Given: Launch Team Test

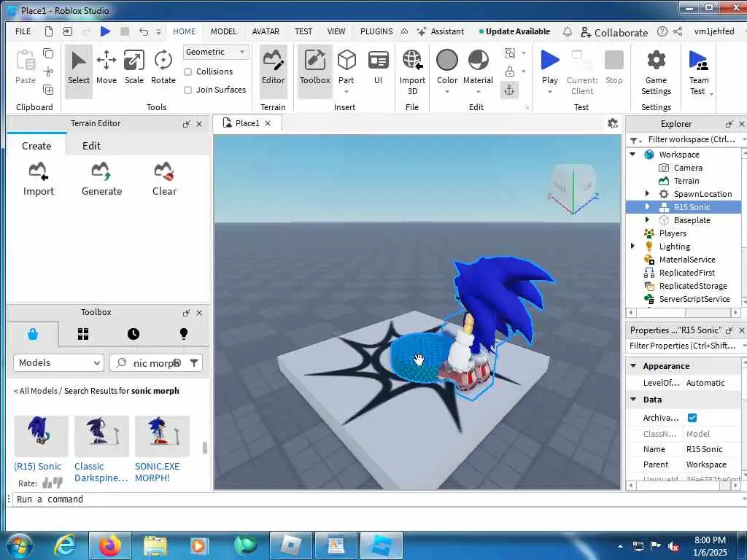Looking at the screenshot, I should click(x=699, y=71).
